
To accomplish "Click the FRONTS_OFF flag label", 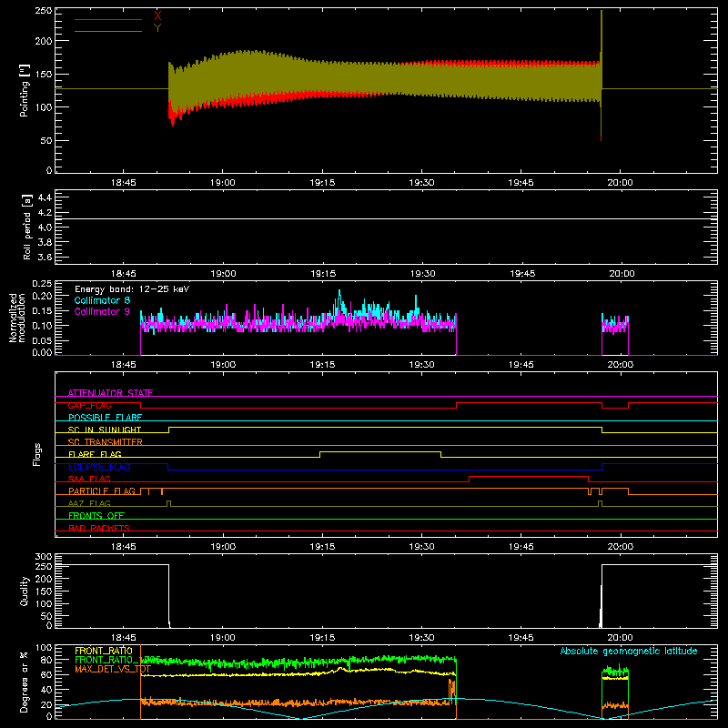I will pos(96,516).
